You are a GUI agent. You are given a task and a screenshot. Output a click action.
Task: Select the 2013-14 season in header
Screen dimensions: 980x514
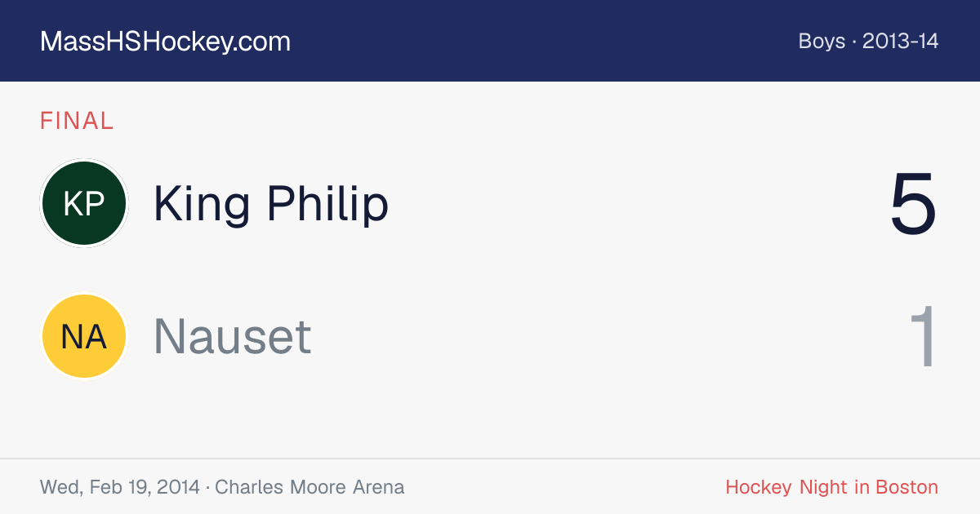900,42
